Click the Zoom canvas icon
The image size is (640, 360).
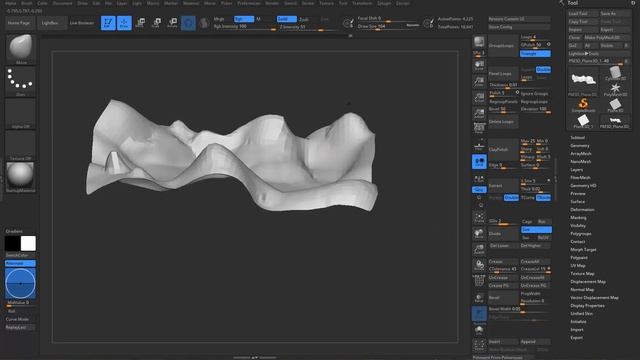point(479,82)
